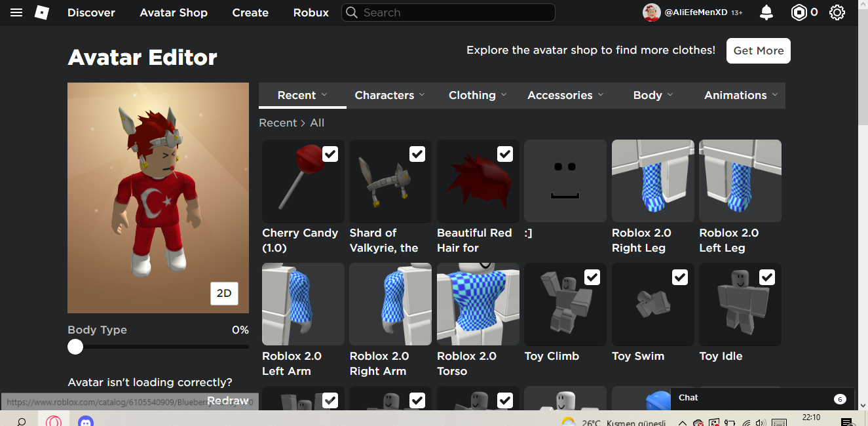The image size is (868, 426).
Task: Open the Cherry Candy (1.0) item name link
Action: coord(300,241)
